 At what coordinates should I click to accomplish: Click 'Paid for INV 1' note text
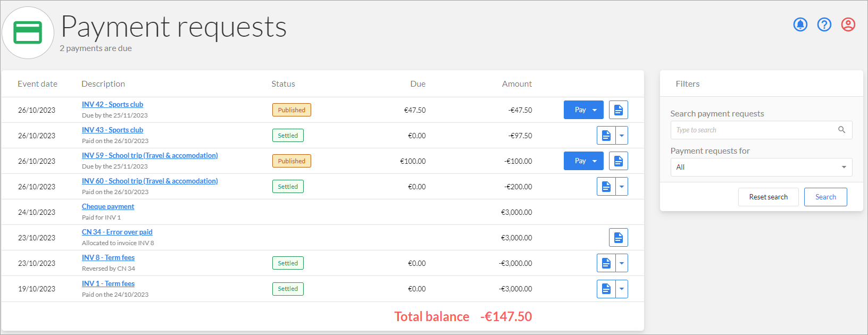101,217
